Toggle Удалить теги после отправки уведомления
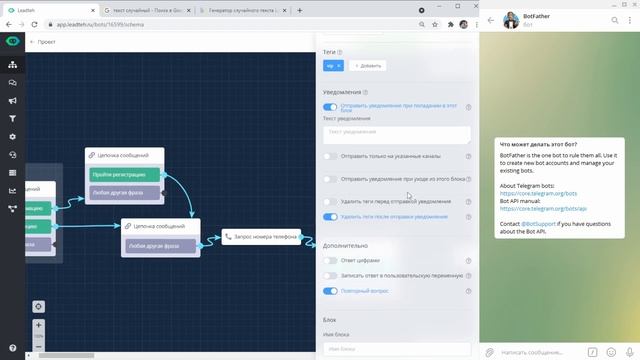This screenshot has width=640, height=360. tap(330, 217)
